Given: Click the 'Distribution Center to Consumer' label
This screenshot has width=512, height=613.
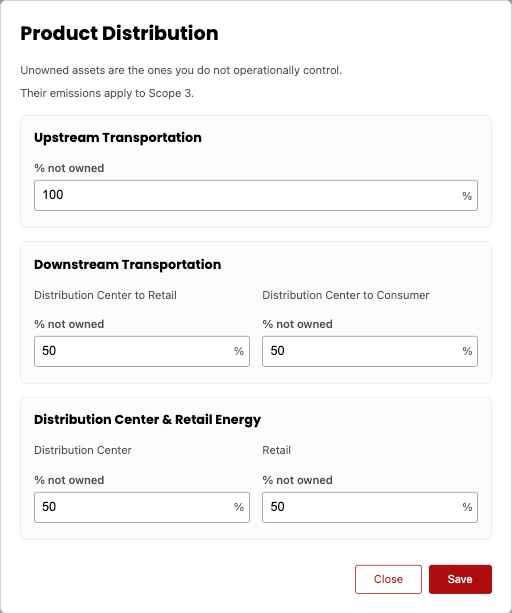Looking at the screenshot, I should click(x=346, y=295).
